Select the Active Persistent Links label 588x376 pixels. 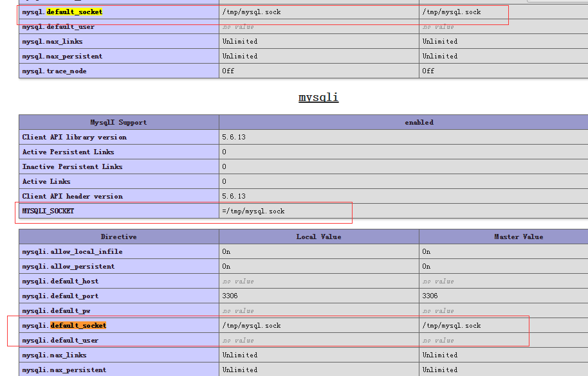coord(68,152)
